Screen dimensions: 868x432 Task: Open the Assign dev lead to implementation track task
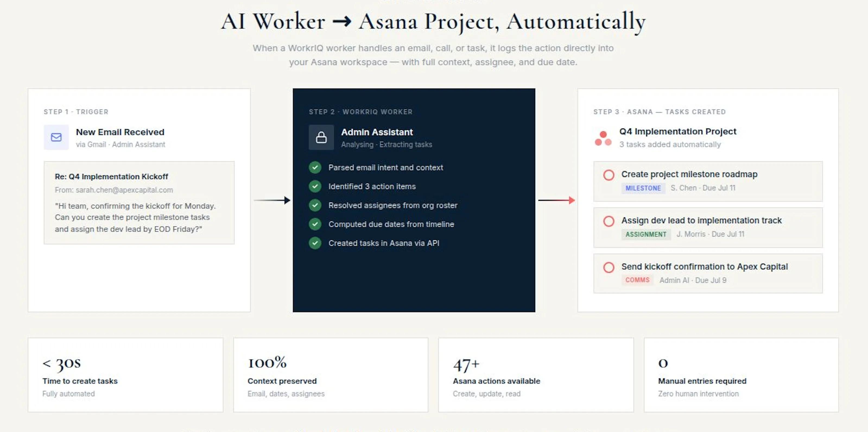click(x=701, y=221)
